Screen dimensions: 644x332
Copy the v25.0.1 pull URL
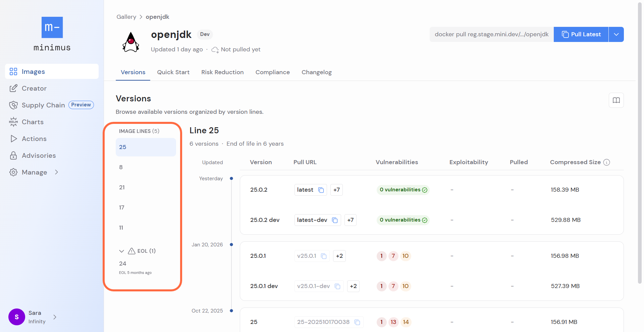coord(324,256)
